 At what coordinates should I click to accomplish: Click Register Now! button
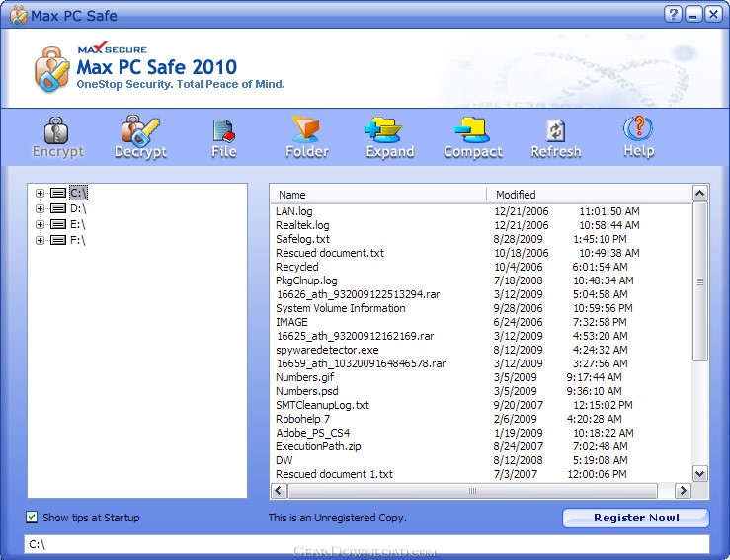click(x=636, y=518)
